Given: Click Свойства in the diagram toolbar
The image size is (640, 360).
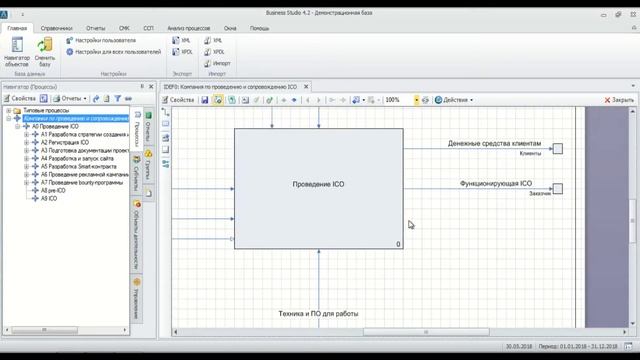Looking at the screenshot, I should coord(178,100).
